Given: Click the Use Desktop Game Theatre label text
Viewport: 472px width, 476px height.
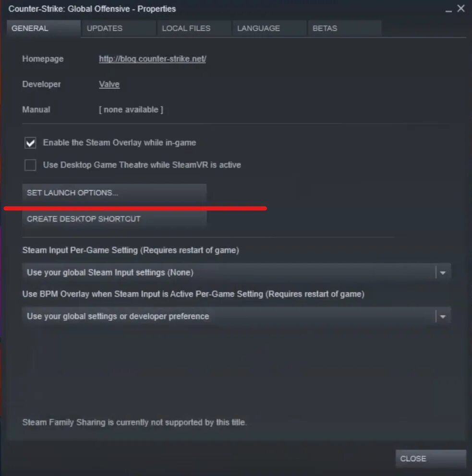Looking at the screenshot, I should (142, 165).
